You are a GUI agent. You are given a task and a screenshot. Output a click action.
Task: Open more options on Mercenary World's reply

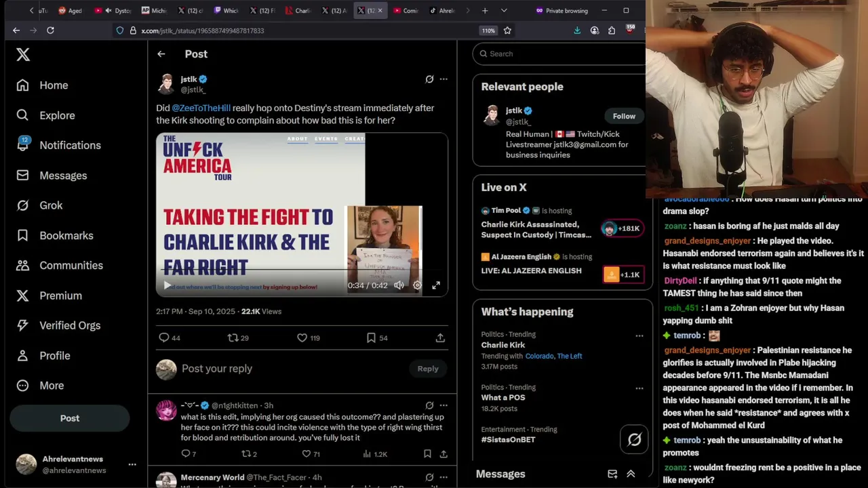[443, 478]
